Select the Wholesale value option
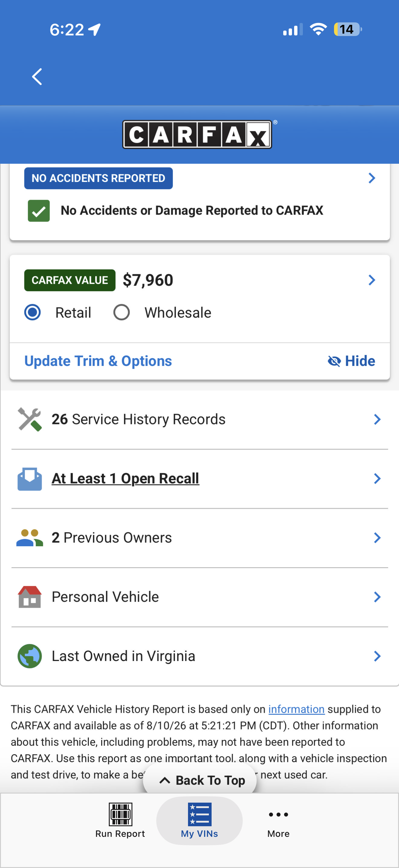Viewport: 399px width, 868px height. click(122, 312)
